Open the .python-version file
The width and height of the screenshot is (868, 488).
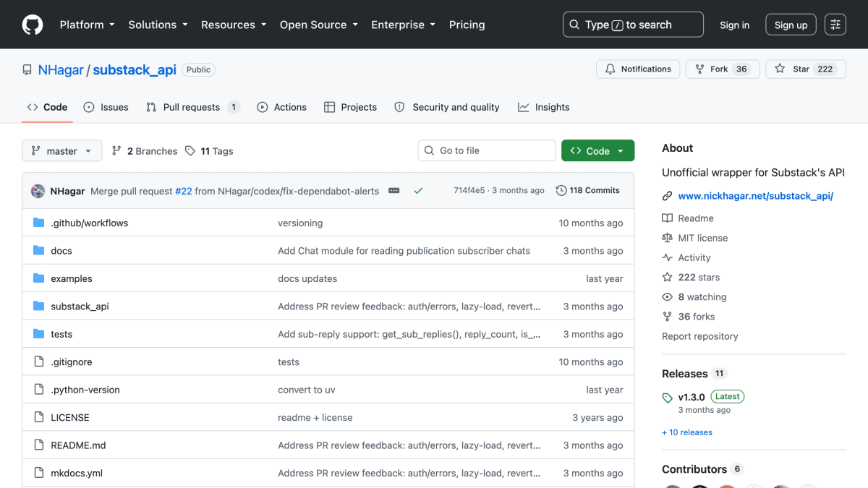point(85,390)
